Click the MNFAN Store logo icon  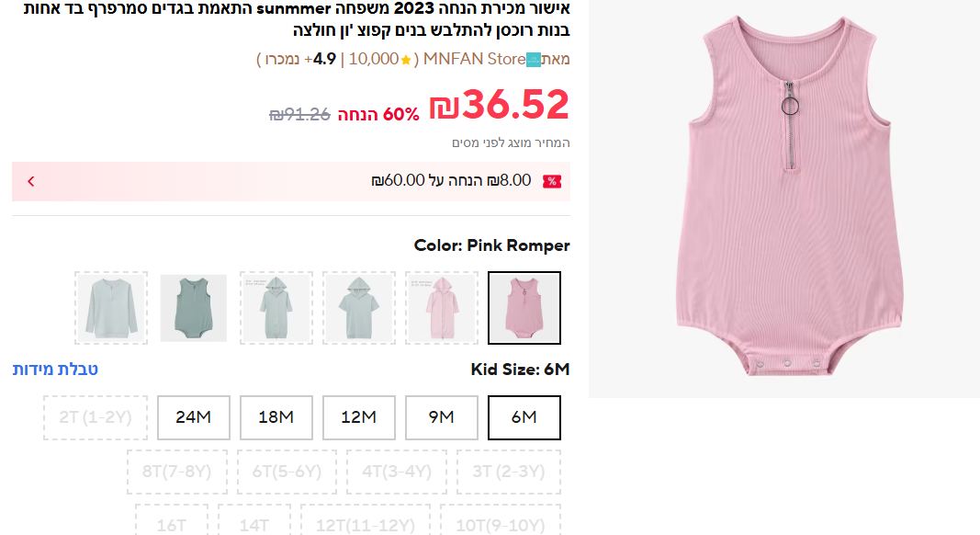[x=534, y=61]
